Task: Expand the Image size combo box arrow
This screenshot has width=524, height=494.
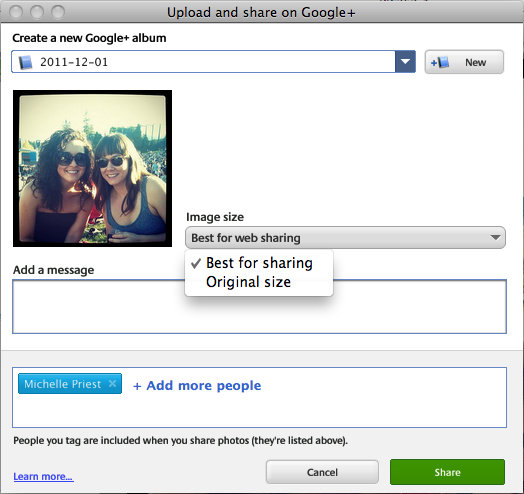Action: pyautogui.click(x=495, y=237)
